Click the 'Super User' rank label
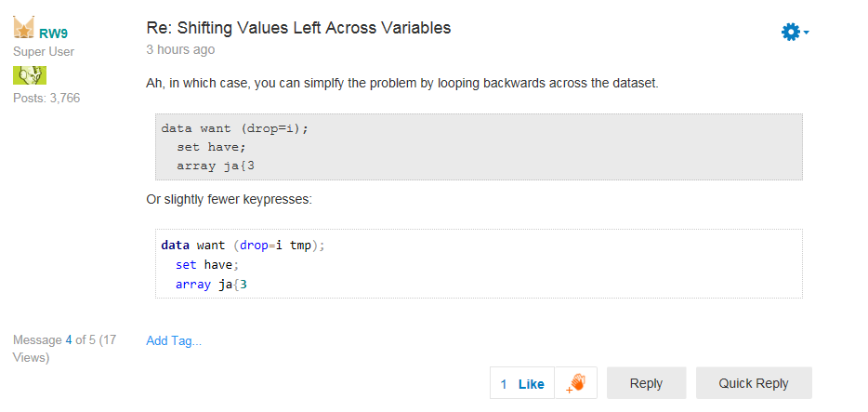 pyautogui.click(x=44, y=52)
